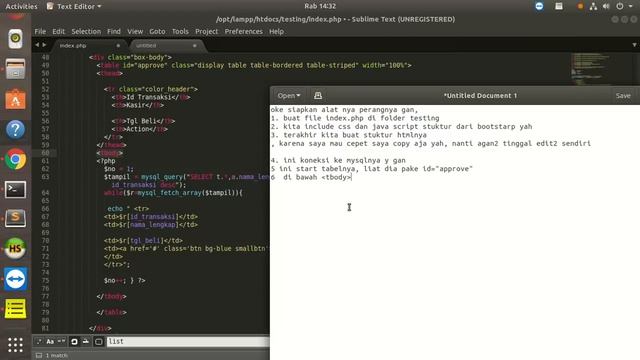This screenshot has height=360, width=640.
Task: Open Sublime tab list dropdown arrow
Action: (x=634, y=45)
